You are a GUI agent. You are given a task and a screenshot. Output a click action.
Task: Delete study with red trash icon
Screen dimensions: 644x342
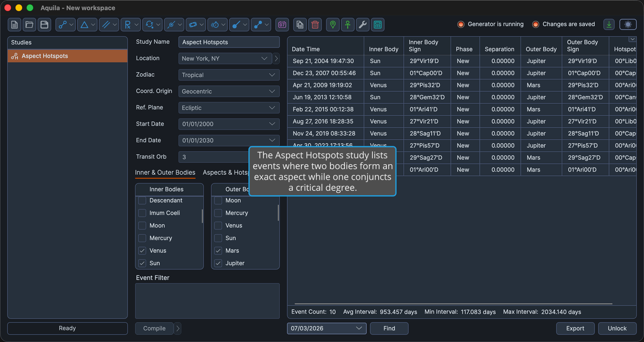click(315, 25)
